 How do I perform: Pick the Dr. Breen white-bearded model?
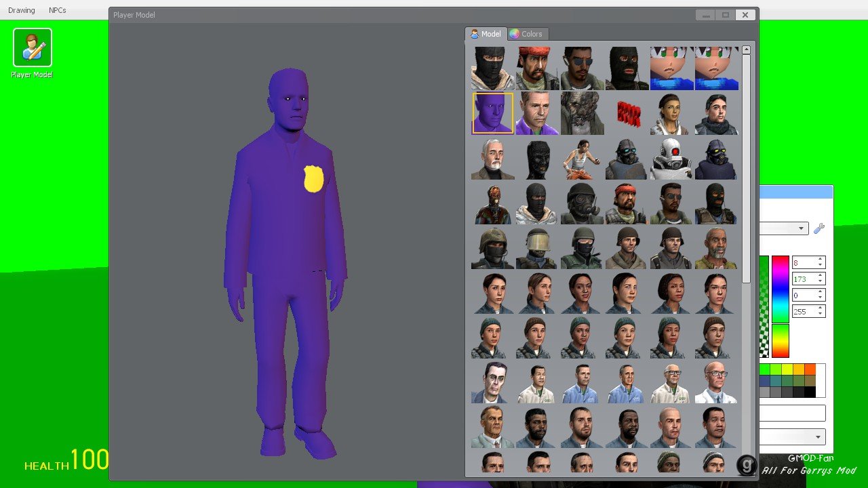tap(492, 159)
